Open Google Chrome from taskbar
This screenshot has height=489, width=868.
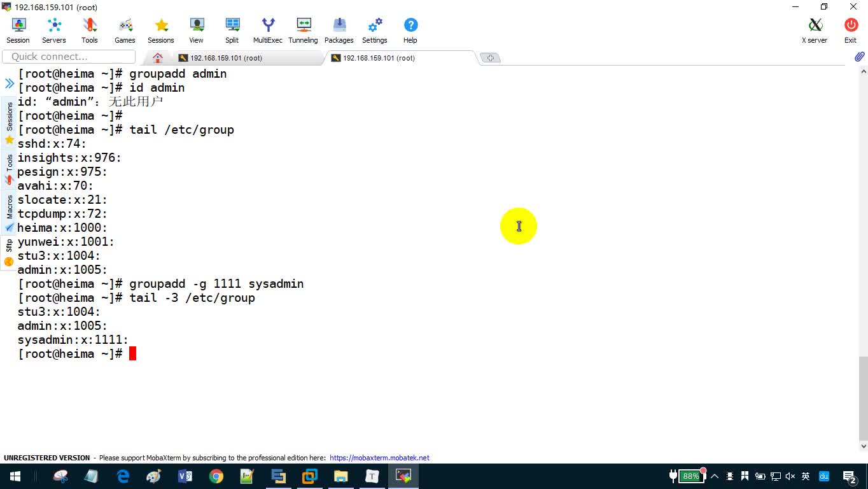tap(216, 476)
